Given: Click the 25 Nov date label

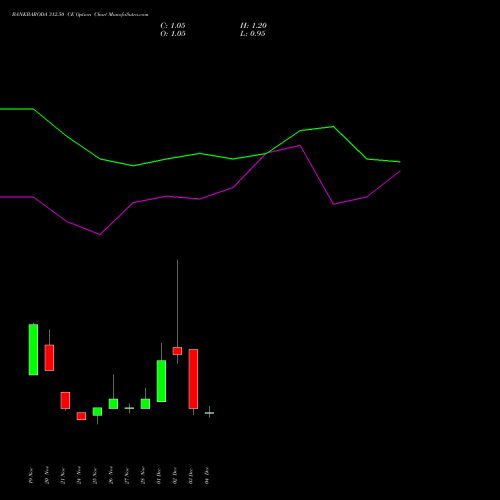Looking at the screenshot, I should click(x=95, y=476).
